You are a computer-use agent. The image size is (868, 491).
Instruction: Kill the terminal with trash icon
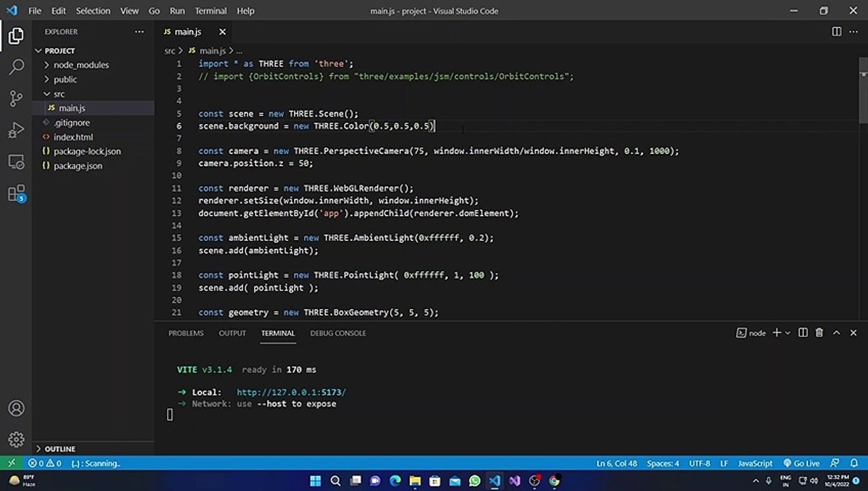coord(819,333)
